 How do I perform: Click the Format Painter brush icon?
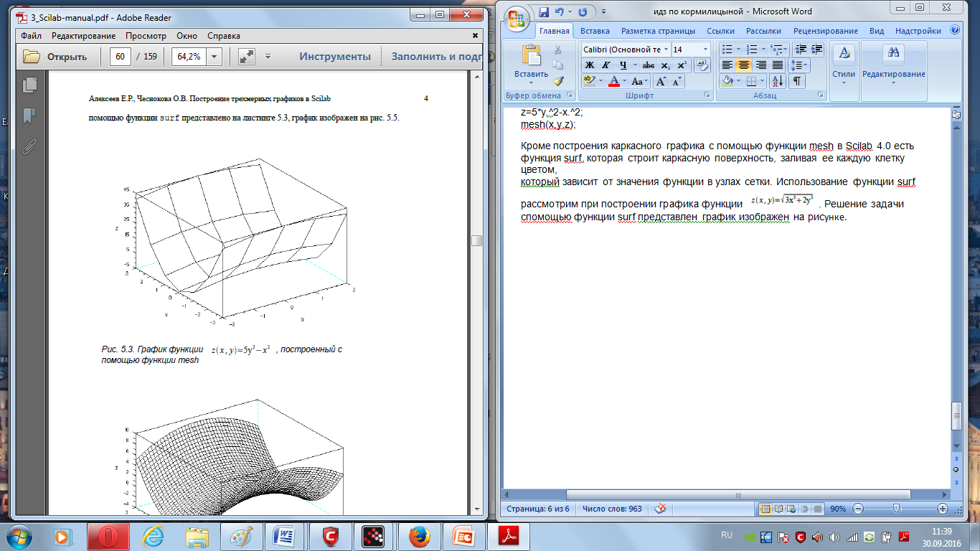click(558, 81)
